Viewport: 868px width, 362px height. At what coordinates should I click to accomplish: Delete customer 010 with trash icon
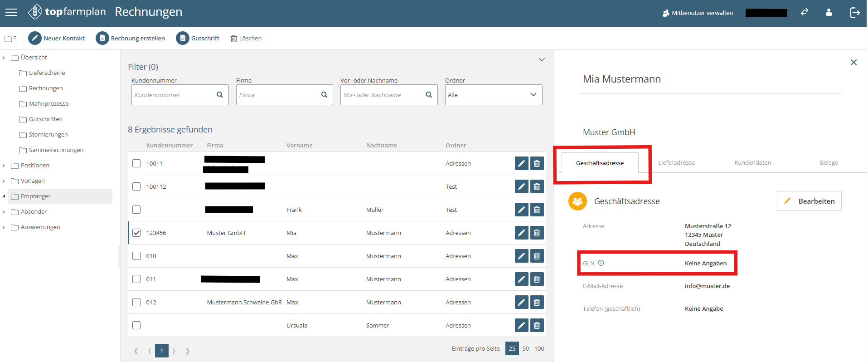click(537, 256)
